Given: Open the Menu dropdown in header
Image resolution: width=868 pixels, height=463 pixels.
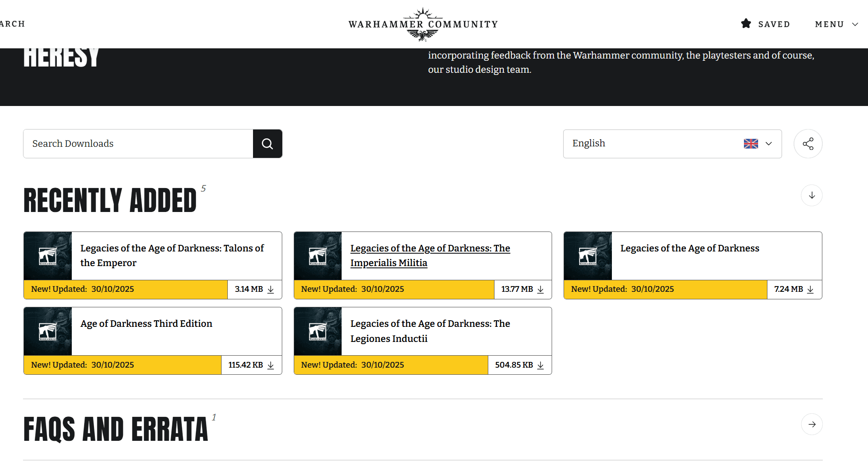Looking at the screenshot, I should coord(836,24).
